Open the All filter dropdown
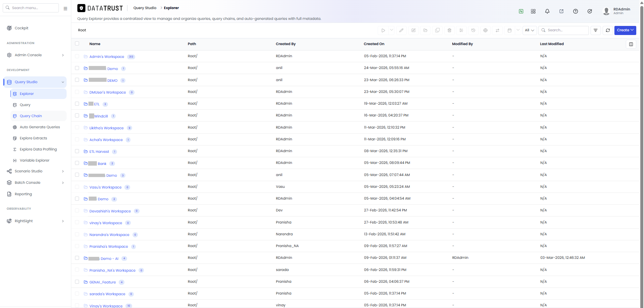The image size is (644, 308). (530, 30)
